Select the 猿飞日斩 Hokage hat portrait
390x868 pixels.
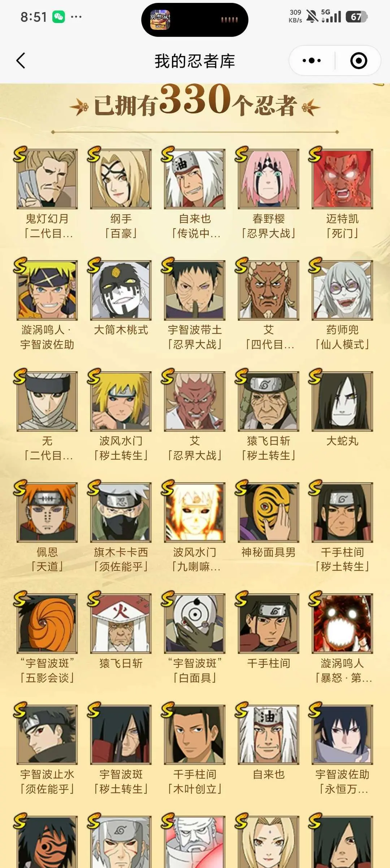pos(121,623)
